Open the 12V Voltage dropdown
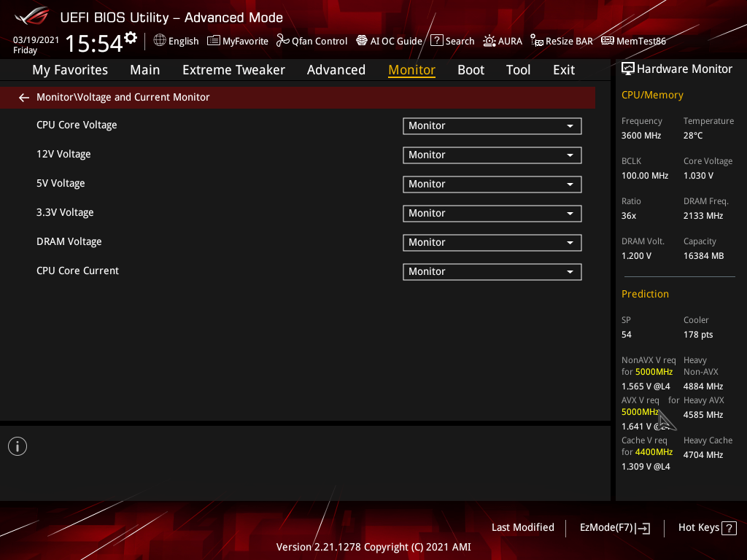The height and width of the screenshot is (560, 747). coord(492,155)
